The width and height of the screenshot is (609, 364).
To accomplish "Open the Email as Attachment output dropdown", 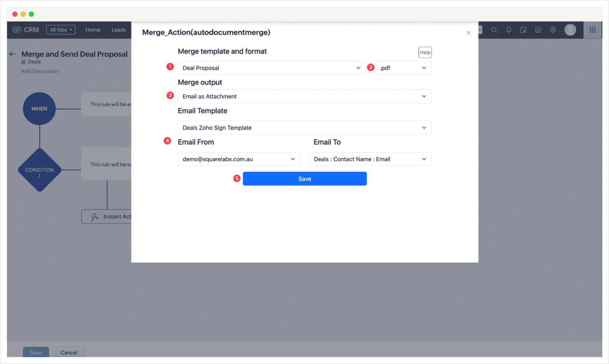I will 304,96.
